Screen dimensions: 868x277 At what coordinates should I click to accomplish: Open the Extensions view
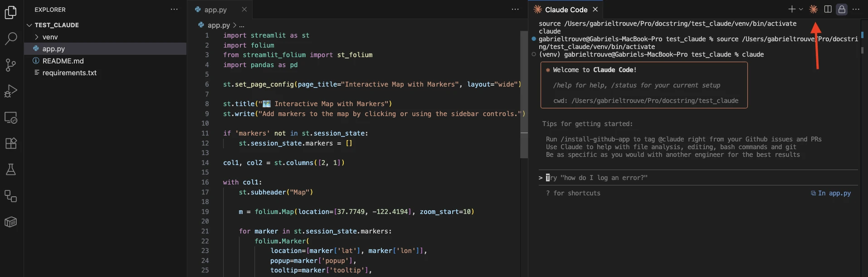[10, 143]
